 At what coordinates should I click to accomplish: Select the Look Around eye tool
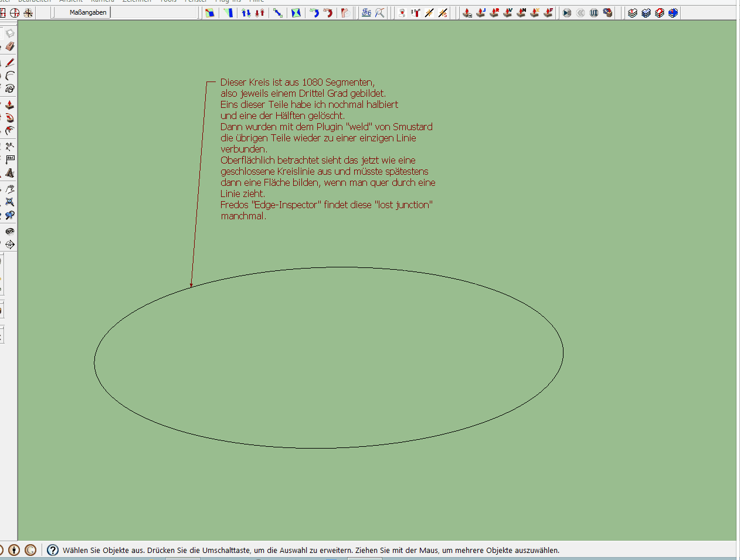coord(10,231)
